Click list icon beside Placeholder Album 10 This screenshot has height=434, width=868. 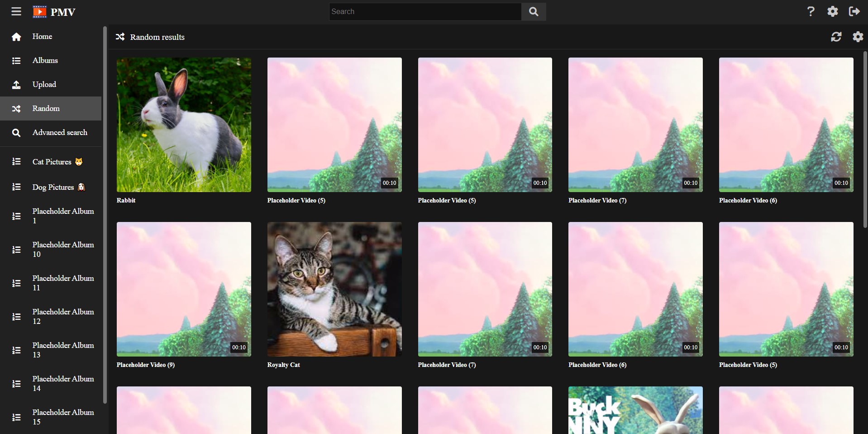pyautogui.click(x=16, y=250)
